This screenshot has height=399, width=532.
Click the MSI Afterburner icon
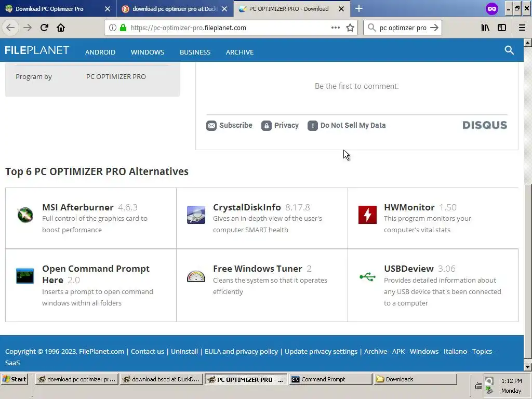coord(25,215)
